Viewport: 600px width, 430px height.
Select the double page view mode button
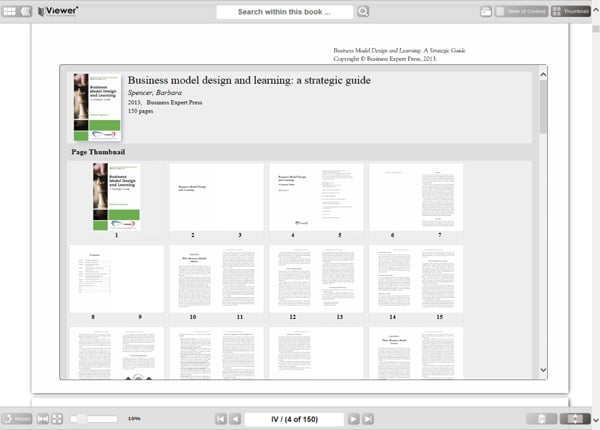pyautogui.click(x=575, y=419)
